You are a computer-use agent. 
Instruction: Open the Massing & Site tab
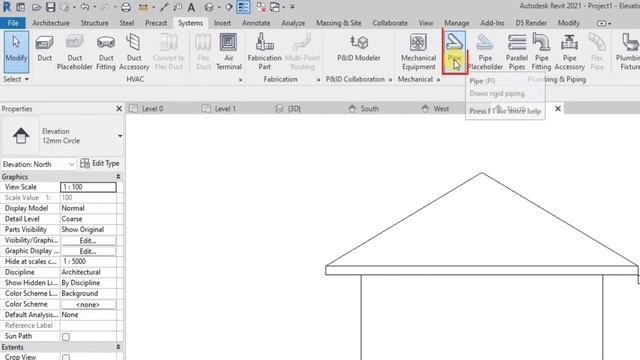tap(338, 23)
